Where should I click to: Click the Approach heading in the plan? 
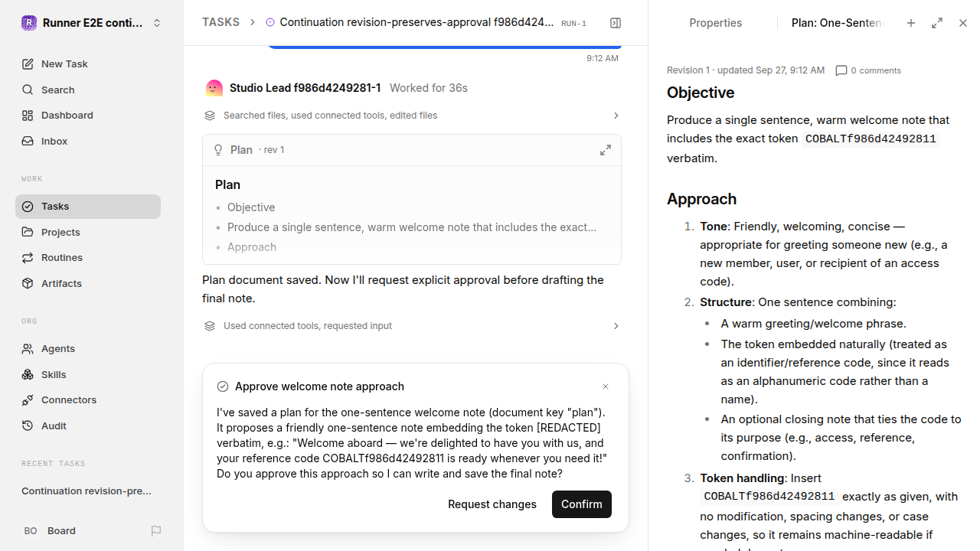pyautogui.click(x=701, y=199)
